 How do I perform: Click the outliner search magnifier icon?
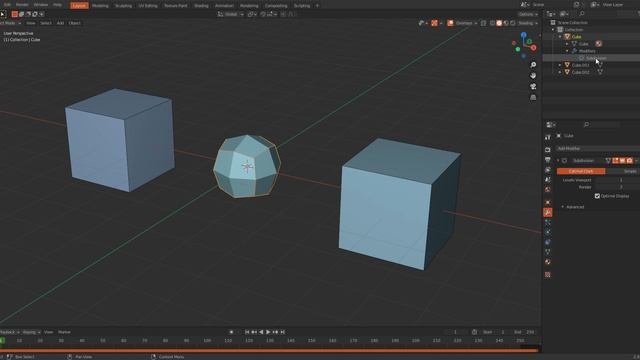tap(582, 14)
